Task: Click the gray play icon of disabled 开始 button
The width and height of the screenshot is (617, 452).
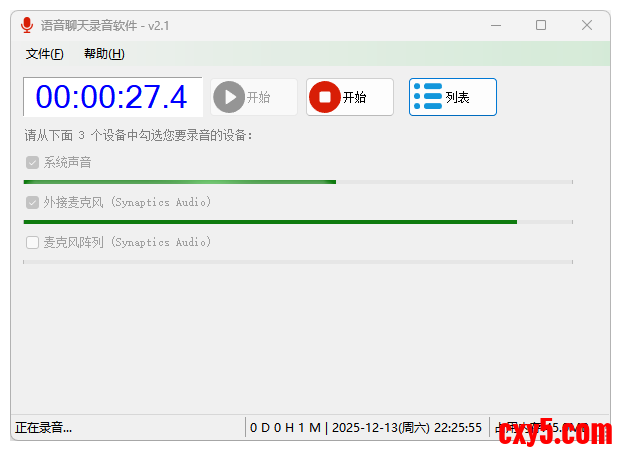Action: point(229,97)
